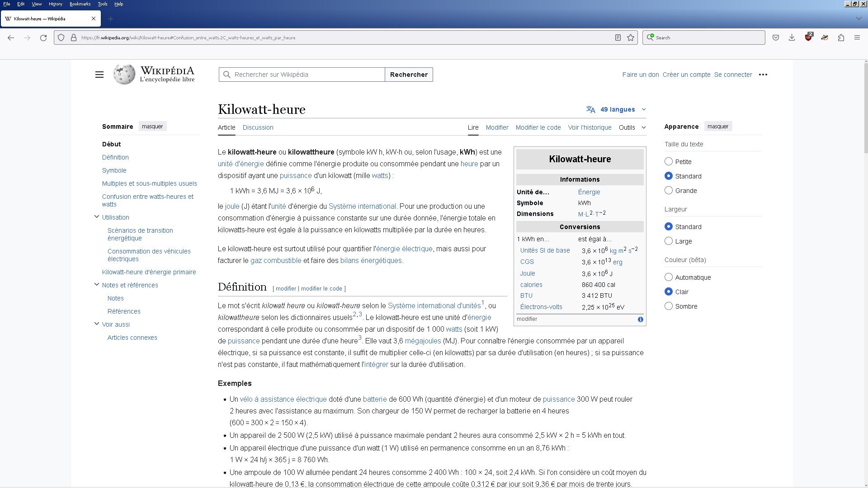Open the list all tabs chevron
This screenshot has height=488, width=868.
859,19
